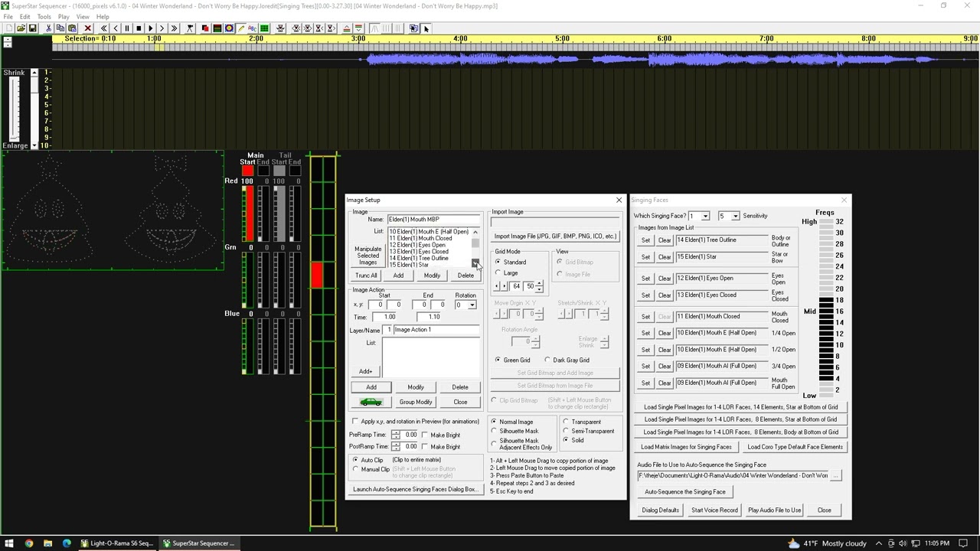Select Transparent radio option

566,422
